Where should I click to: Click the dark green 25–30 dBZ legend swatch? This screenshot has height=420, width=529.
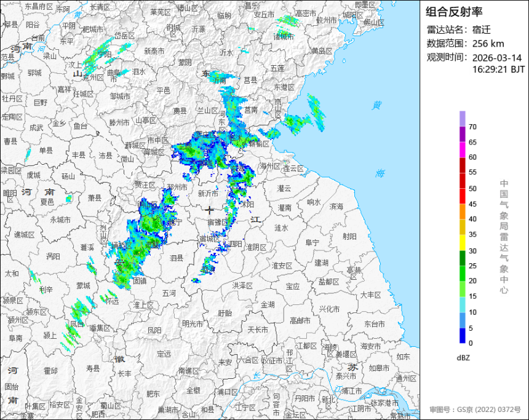coord(462,258)
